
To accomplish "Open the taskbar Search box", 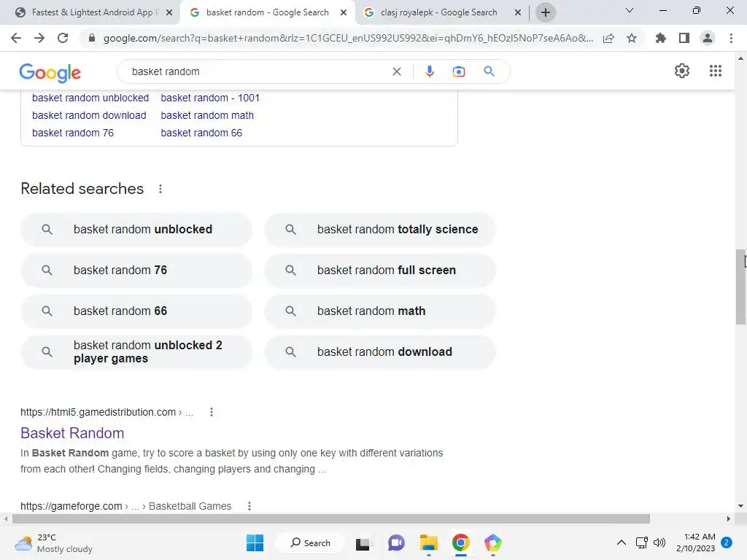I will [311, 542].
